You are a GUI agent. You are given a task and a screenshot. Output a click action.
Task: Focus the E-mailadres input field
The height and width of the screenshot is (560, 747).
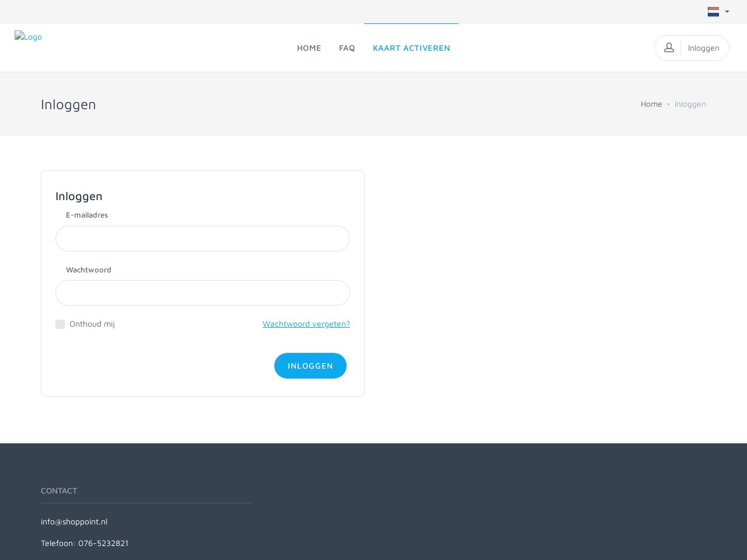pos(203,239)
